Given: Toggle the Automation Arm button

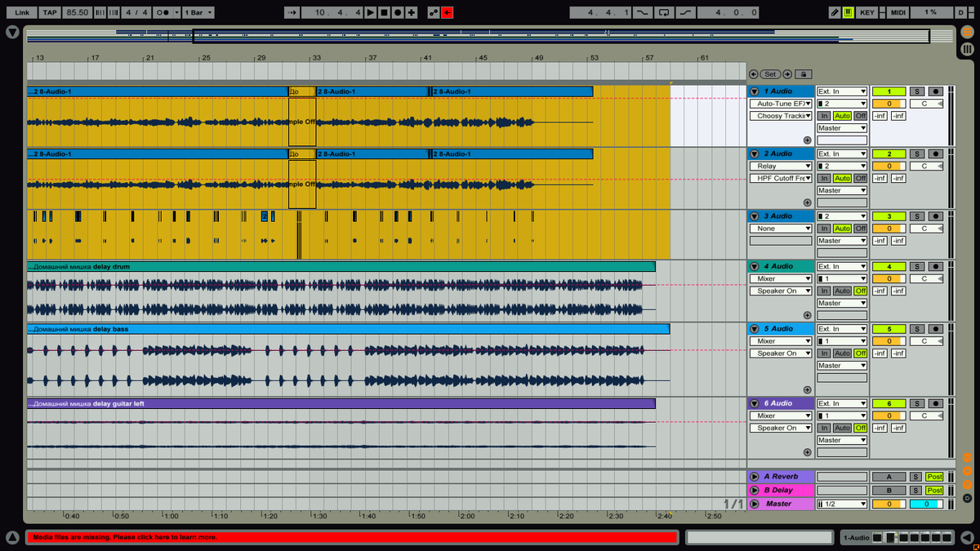Looking at the screenshot, I should (433, 12).
